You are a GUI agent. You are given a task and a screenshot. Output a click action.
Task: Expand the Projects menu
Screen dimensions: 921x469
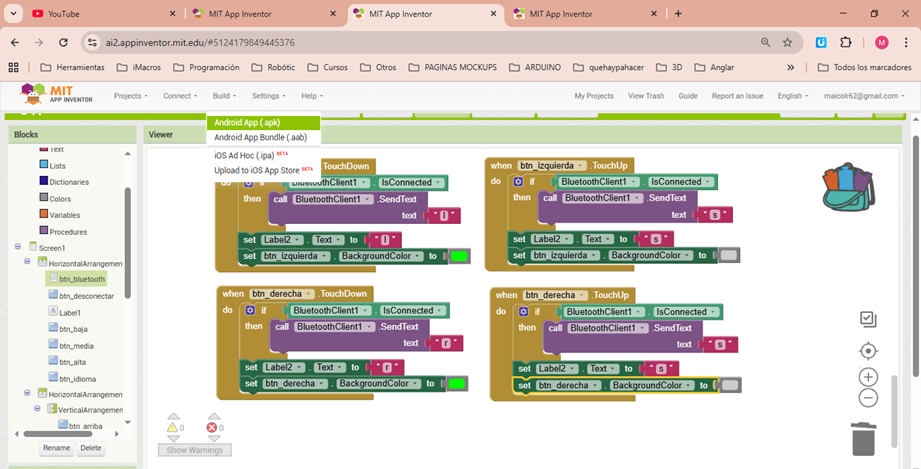(131, 96)
